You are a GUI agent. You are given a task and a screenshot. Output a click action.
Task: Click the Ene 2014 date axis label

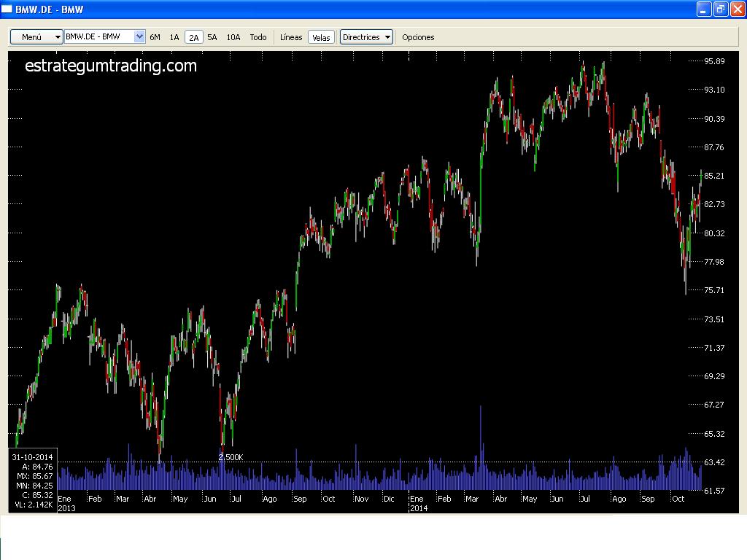[418, 503]
